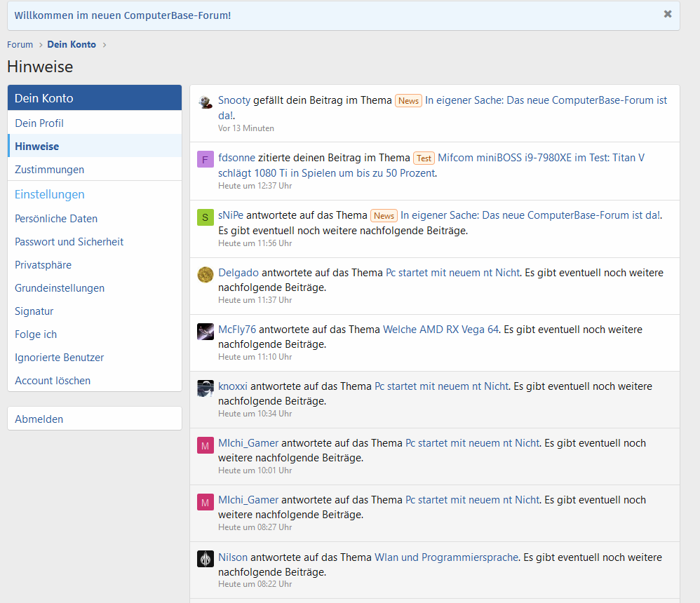Open knoxxi's avatar thumbnail
700x603 pixels.
click(206, 388)
